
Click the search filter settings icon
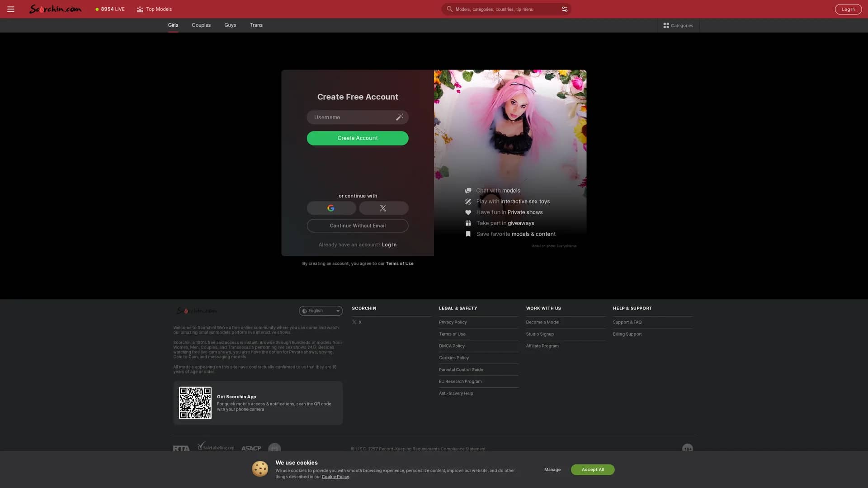point(565,9)
